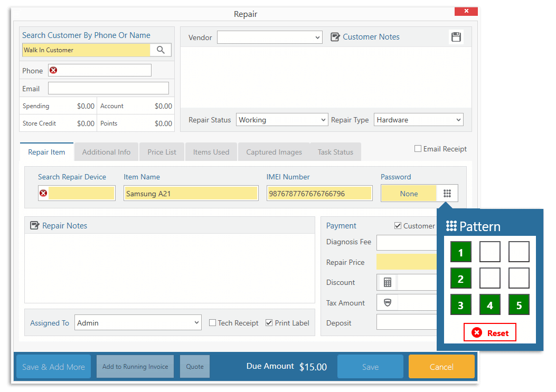The image size is (556, 392).
Task: Click the Save & Add More button
Action: point(53,366)
